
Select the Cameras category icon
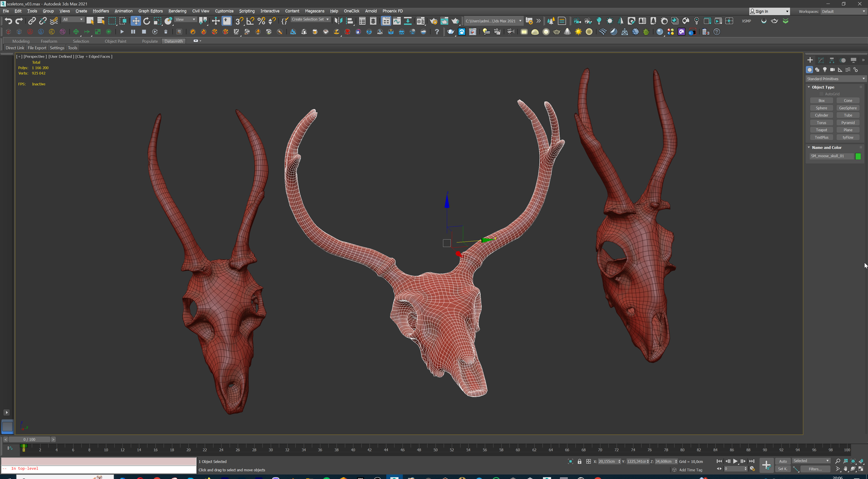click(832, 70)
